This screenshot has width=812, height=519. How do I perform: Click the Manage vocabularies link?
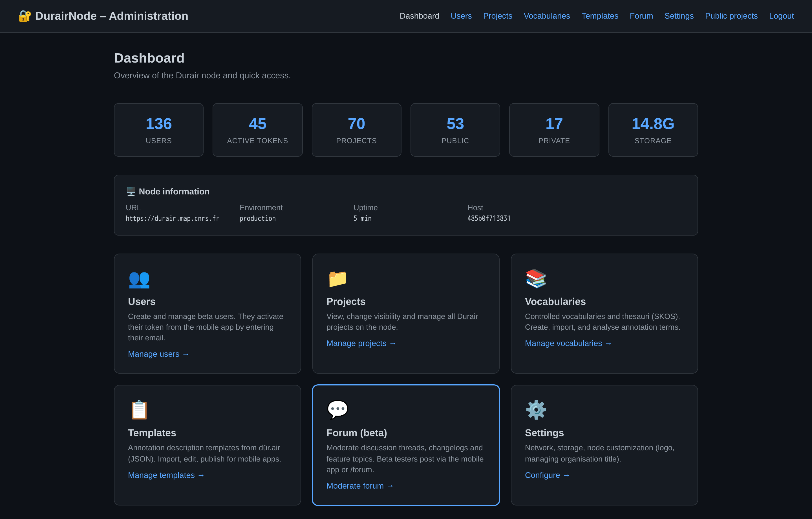pyautogui.click(x=568, y=343)
